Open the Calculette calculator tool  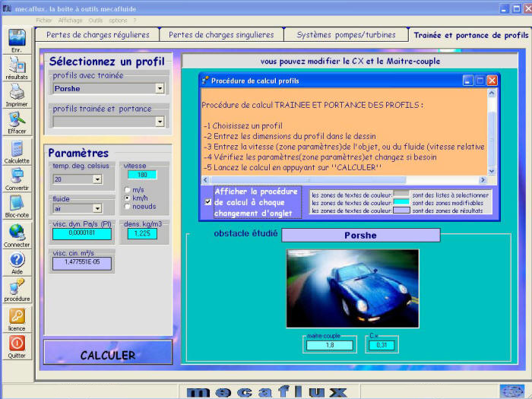click(x=16, y=149)
